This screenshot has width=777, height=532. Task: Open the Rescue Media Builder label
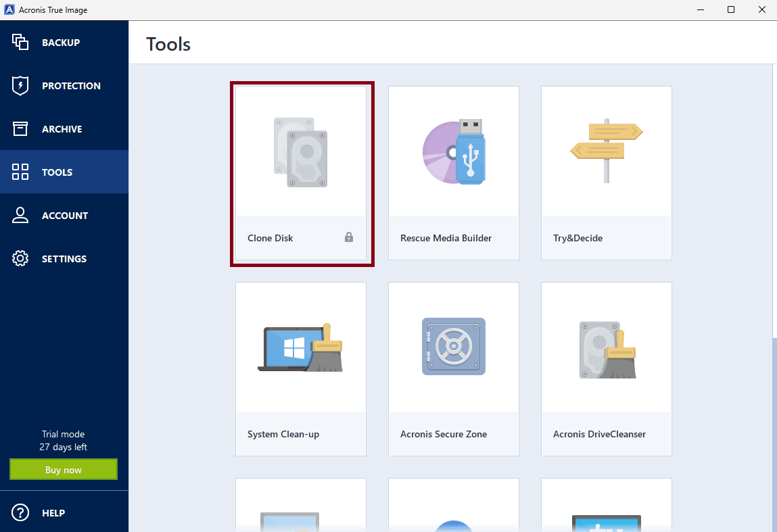(x=446, y=238)
